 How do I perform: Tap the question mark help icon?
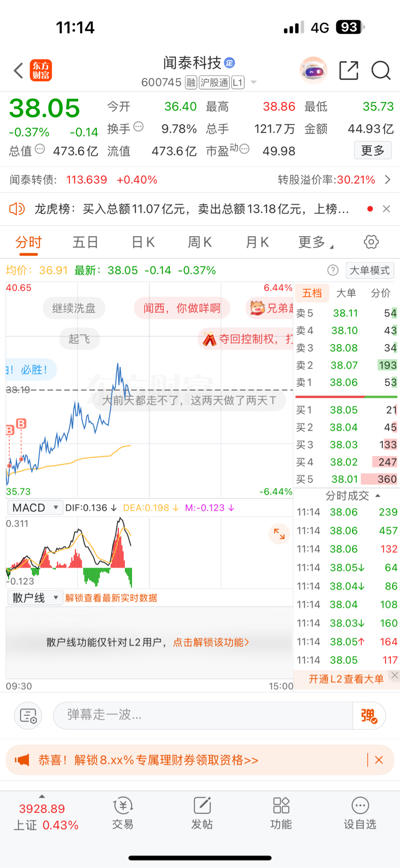pyautogui.click(x=333, y=270)
